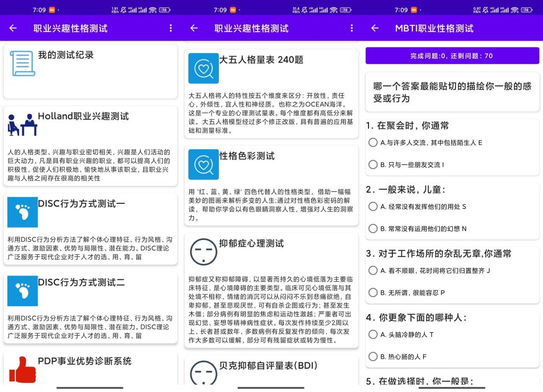Open 性格色彩测试 title

[x=247, y=156]
